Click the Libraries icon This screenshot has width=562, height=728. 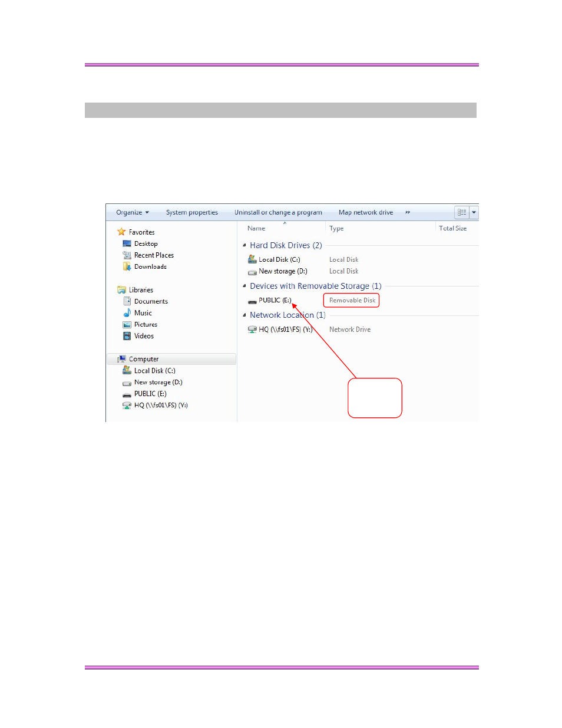tap(121, 290)
